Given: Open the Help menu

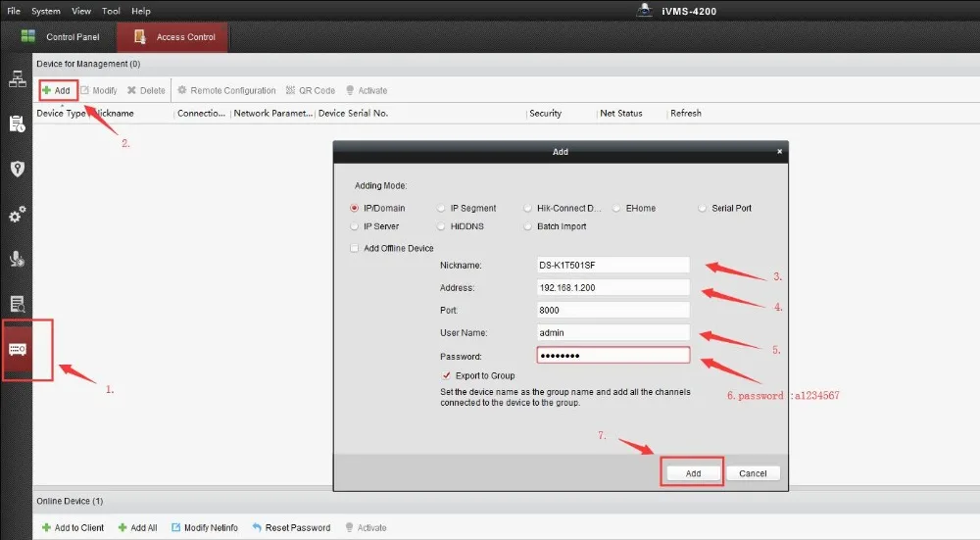Looking at the screenshot, I should click(x=140, y=11).
